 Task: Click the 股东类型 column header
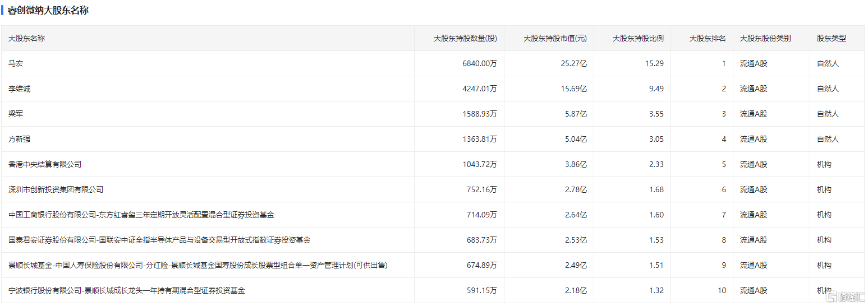[x=832, y=39]
